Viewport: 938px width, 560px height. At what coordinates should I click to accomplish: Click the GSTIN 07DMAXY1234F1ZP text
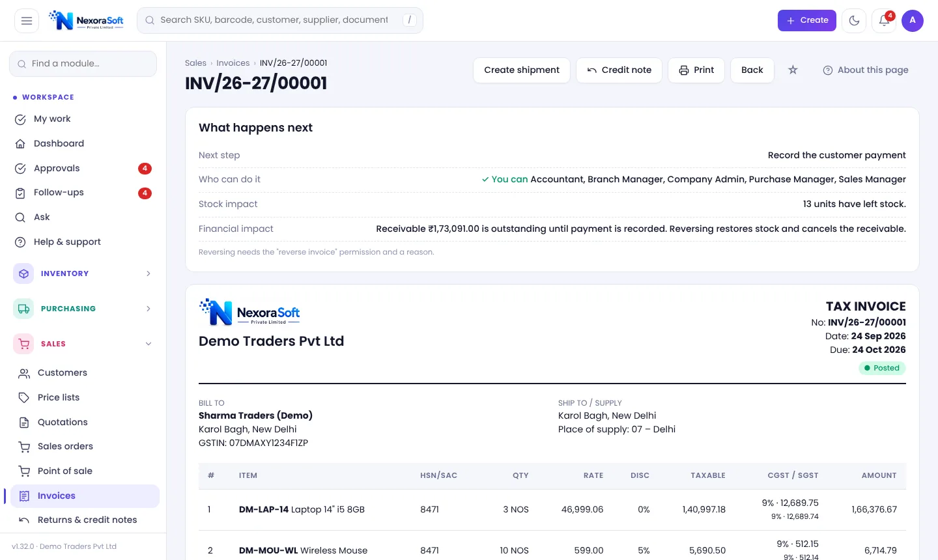click(x=253, y=443)
